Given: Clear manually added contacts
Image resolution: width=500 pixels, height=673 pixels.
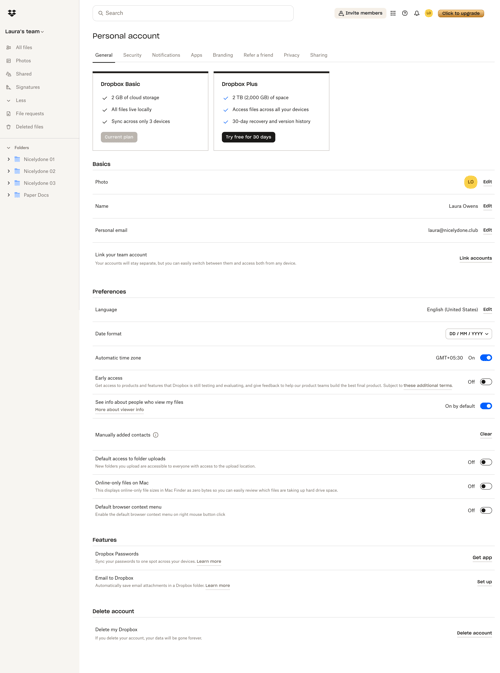Looking at the screenshot, I should (x=486, y=434).
